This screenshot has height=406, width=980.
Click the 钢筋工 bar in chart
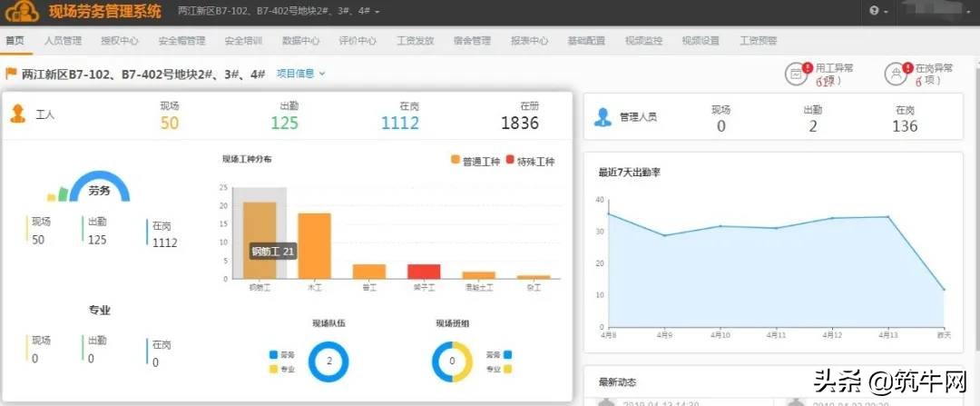click(260, 240)
